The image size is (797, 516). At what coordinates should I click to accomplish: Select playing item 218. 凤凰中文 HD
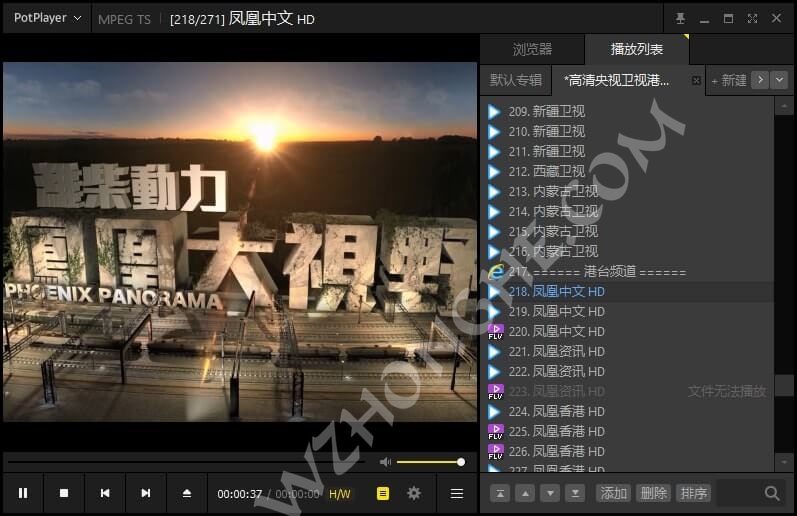tap(629, 291)
